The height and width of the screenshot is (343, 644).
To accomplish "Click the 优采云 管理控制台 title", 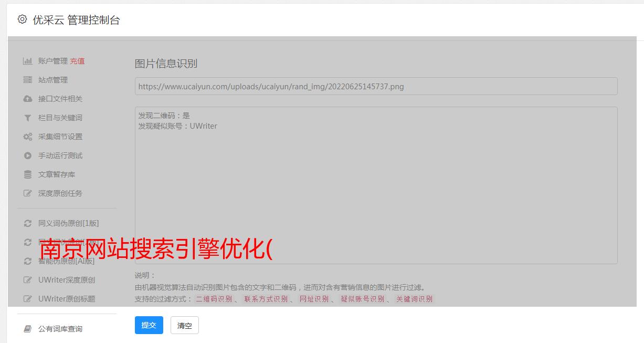I will [x=76, y=20].
